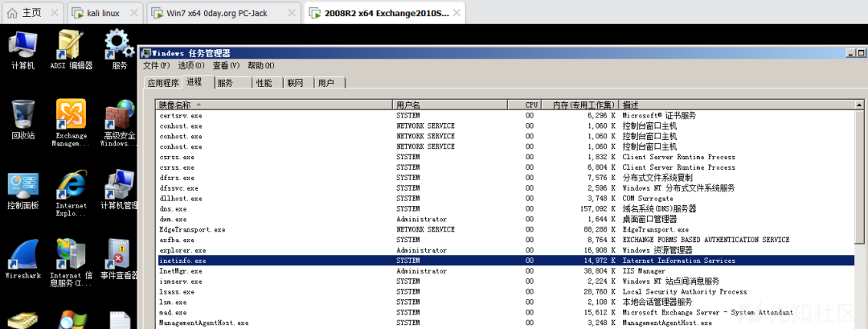Switch to the kali linux VM tab
The image size is (868, 329).
click(103, 13)
